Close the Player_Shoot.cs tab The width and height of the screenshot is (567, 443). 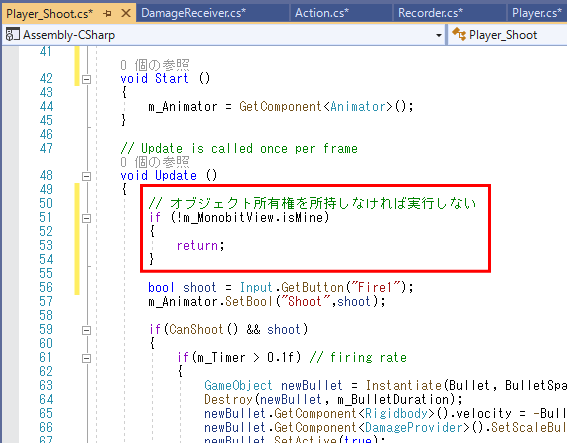(x=125, y=13)
